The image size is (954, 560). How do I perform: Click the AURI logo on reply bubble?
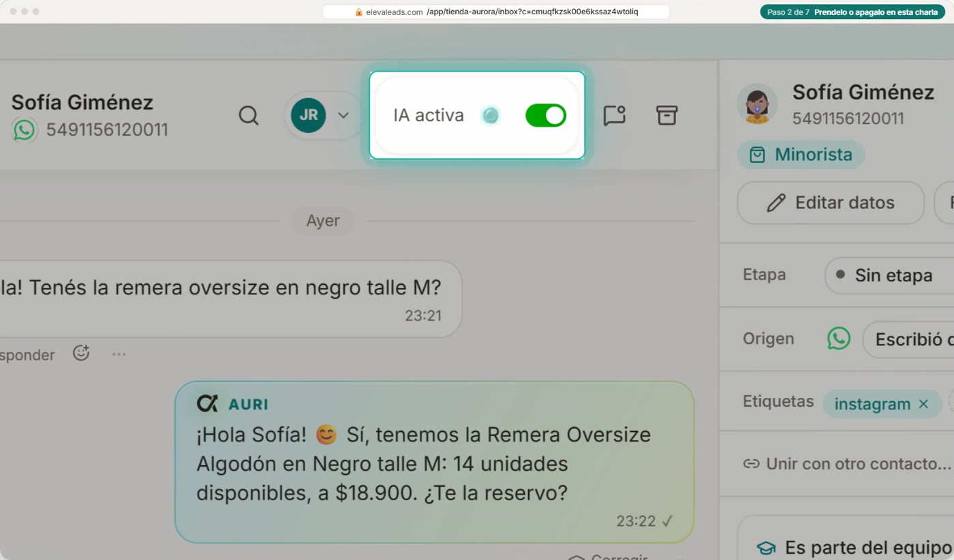pos(207,403)
